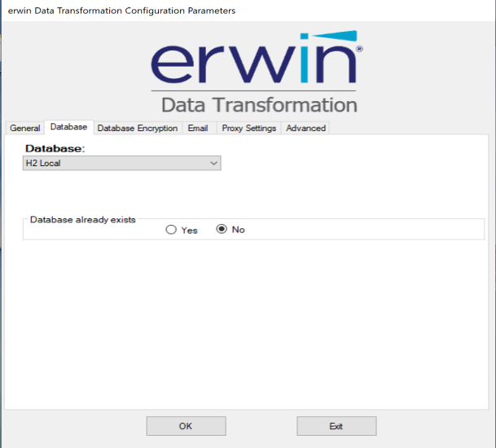The image size is (496, 448).
Task: Open the Database Encryption tab
Action: (138, 128)
